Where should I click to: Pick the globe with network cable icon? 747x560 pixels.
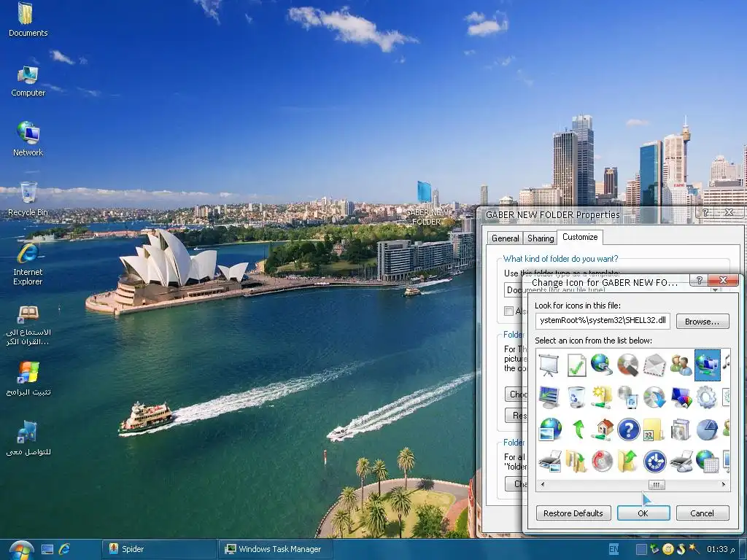tap(602, 365)
